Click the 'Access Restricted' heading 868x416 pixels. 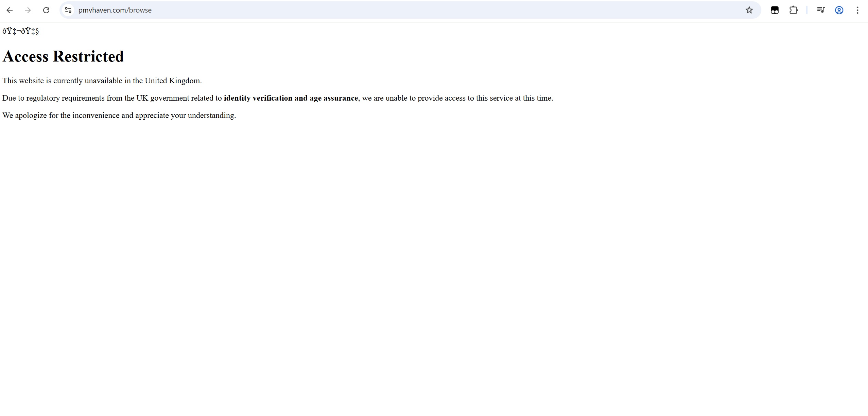[63, 56]
